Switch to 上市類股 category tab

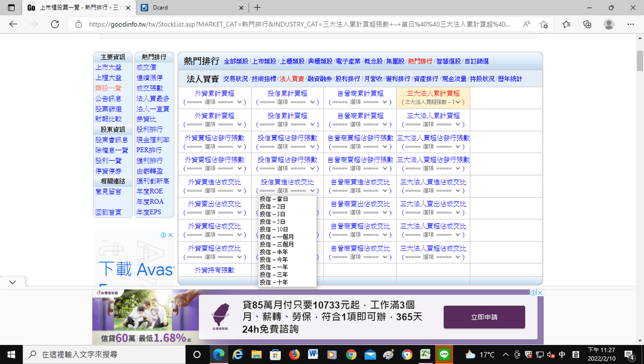click(264, 61)
